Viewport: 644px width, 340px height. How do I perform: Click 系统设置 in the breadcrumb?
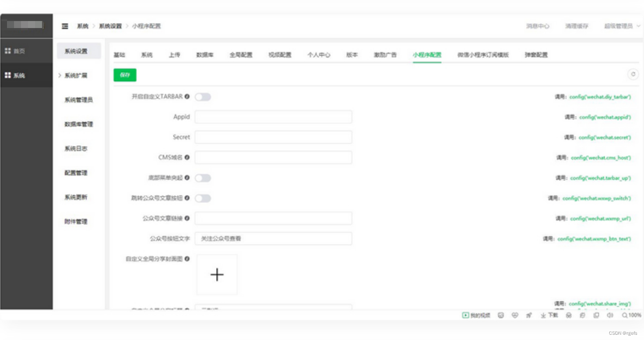[110, 26]
